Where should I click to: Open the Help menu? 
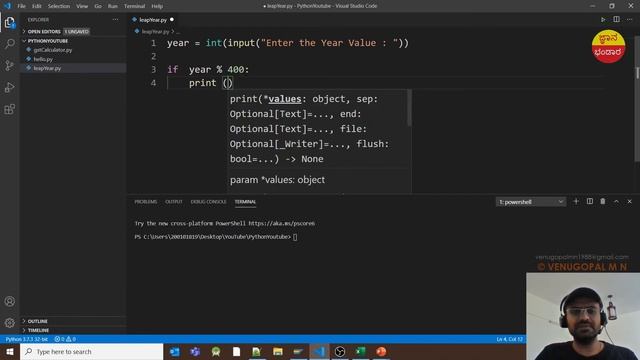(157, 6)
